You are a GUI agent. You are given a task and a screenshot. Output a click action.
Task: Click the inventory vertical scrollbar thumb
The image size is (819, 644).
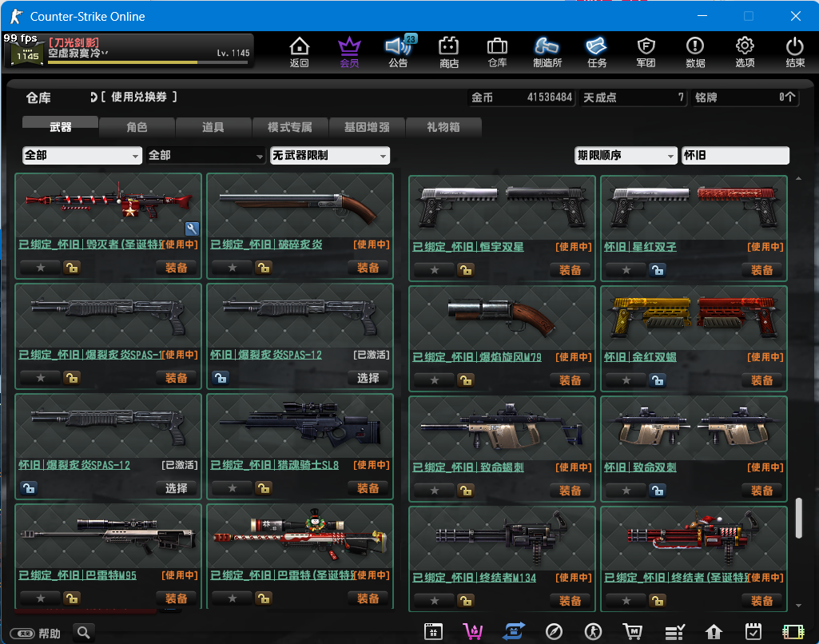tap(799, 518)
